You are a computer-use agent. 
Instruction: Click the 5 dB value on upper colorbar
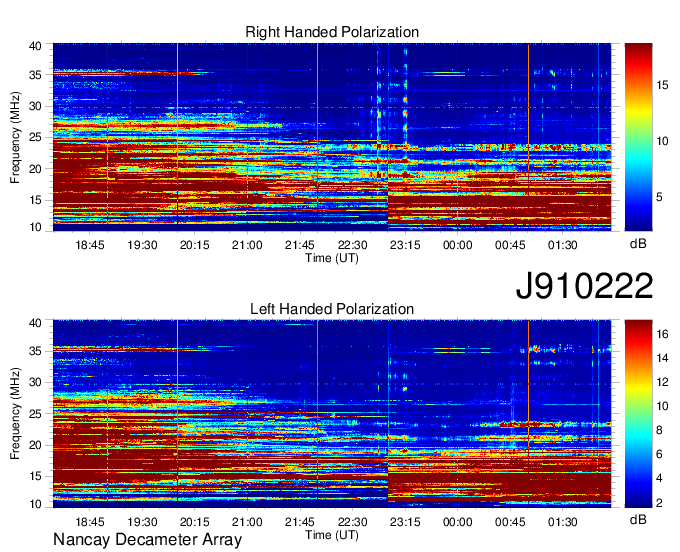pyautogui.click(x=659, y=197)
